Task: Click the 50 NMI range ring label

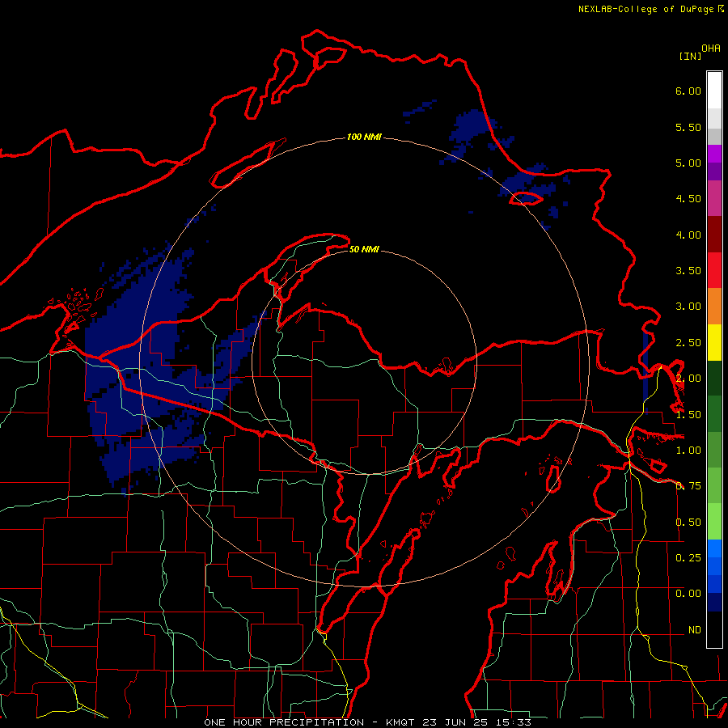Action: point(364,249)
